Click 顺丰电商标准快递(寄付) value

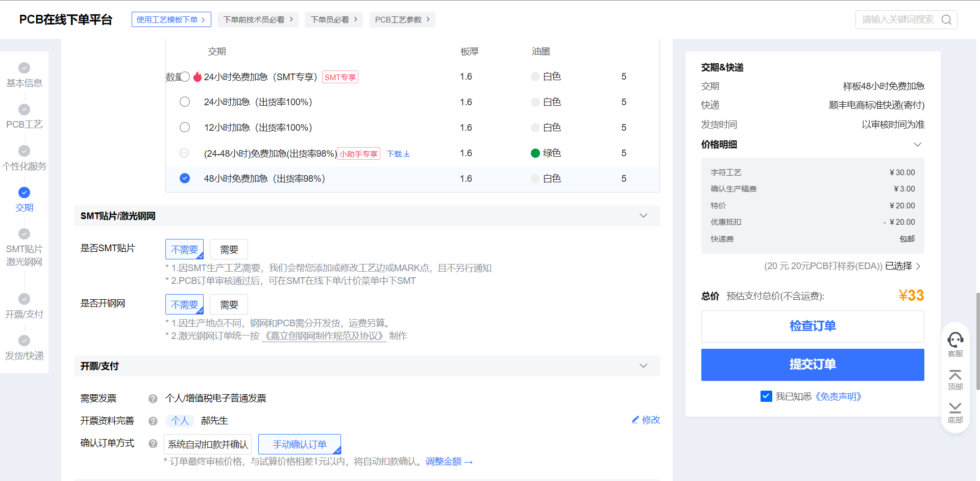(876, 105)
